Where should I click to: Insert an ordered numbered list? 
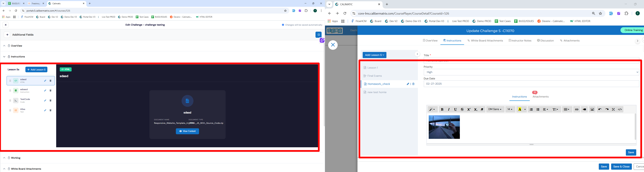tap(531, 110)
